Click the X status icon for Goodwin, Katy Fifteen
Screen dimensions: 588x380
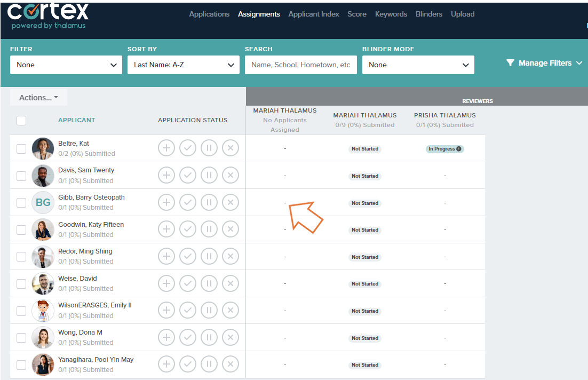coord(230,229)
